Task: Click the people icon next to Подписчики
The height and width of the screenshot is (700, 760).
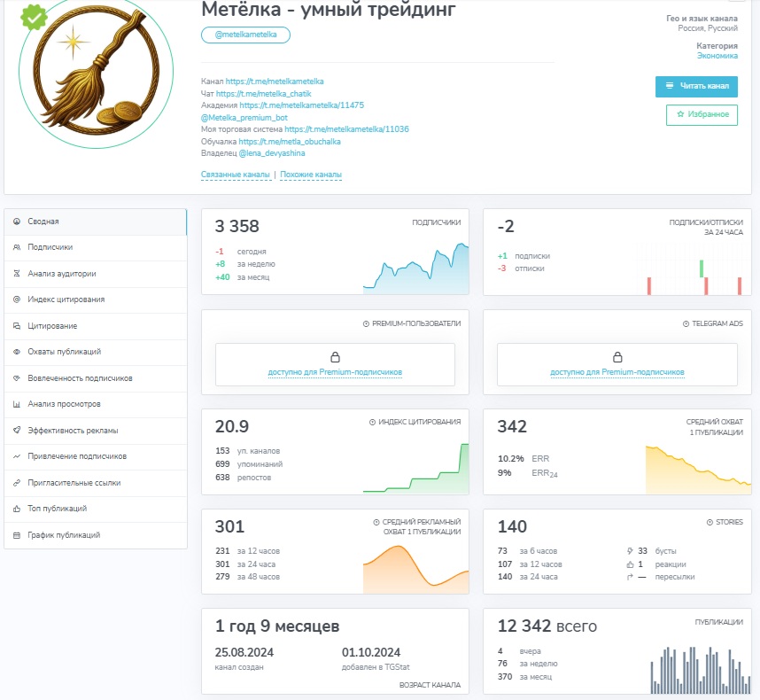Action: tap(17, 247)
